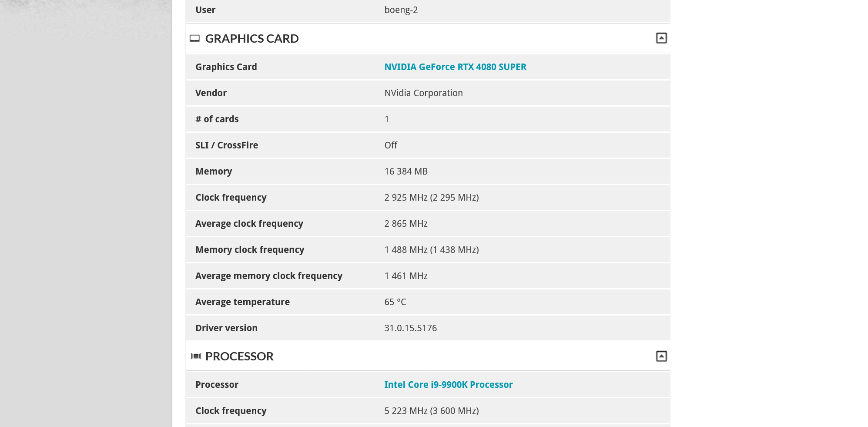Click the 'Processor' row label

tap(217, 385)
